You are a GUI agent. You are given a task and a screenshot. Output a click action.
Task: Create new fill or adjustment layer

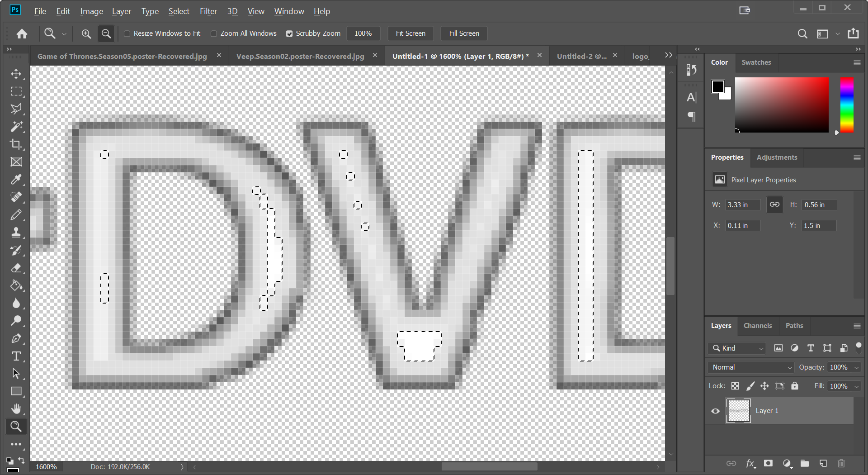point(787,463)
